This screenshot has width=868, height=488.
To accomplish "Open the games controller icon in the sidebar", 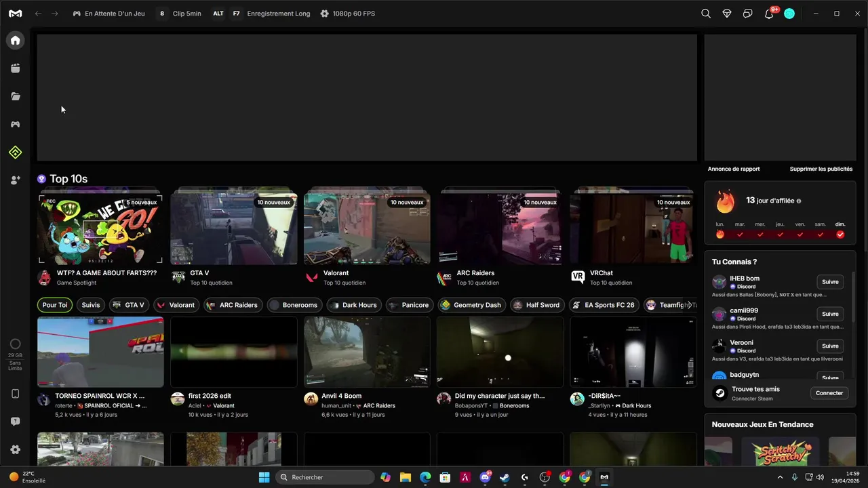I will point(15,125).
